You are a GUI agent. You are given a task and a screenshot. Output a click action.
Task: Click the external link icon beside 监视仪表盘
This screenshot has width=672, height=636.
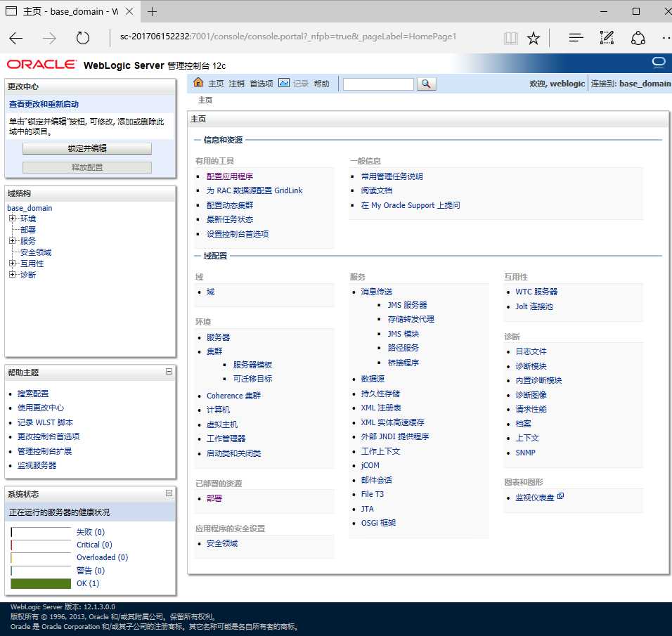coord(560,496)
